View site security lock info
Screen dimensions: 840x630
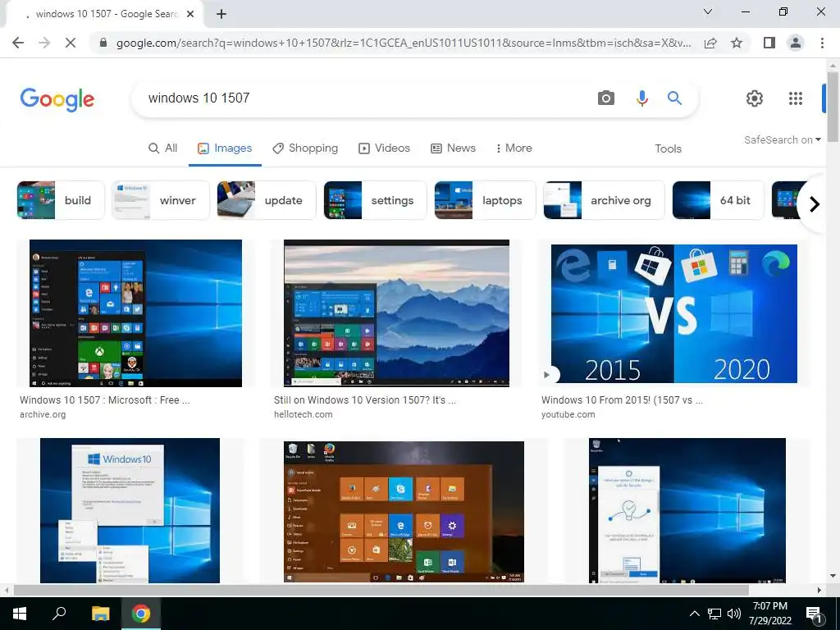pos(103,43)
